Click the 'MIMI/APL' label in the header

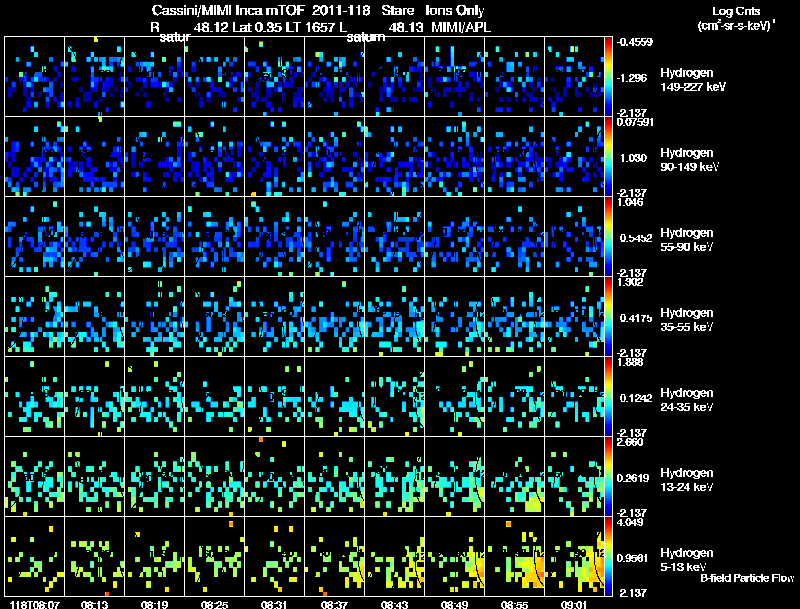(461, 27)
